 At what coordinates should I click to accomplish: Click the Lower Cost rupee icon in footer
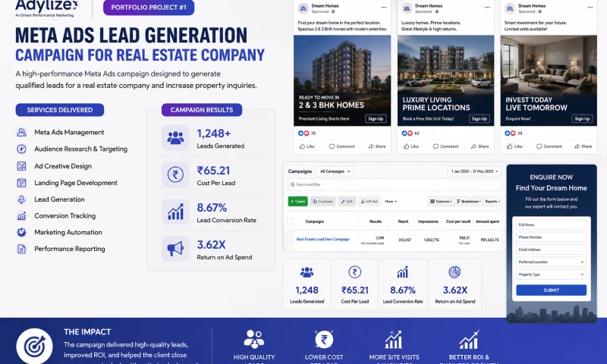(x=324, y=339)
